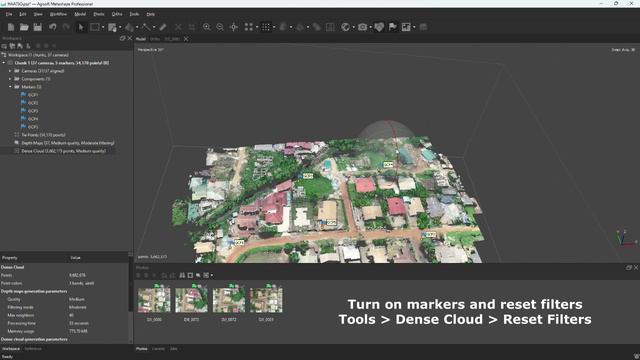The height and width of the screenshot is (360, 640).
Task: Collapse the Chunk 1 tree node
Action: [4, 63]
